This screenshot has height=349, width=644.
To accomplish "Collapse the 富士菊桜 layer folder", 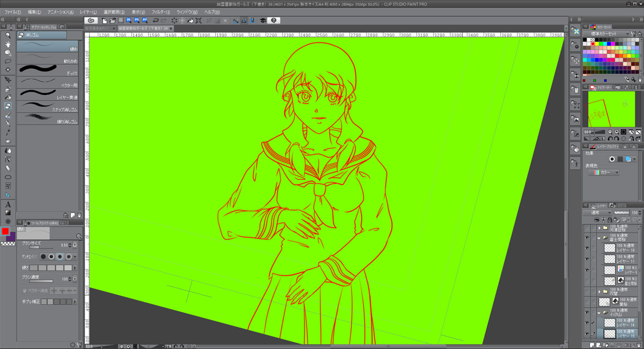I will (599, 237).
